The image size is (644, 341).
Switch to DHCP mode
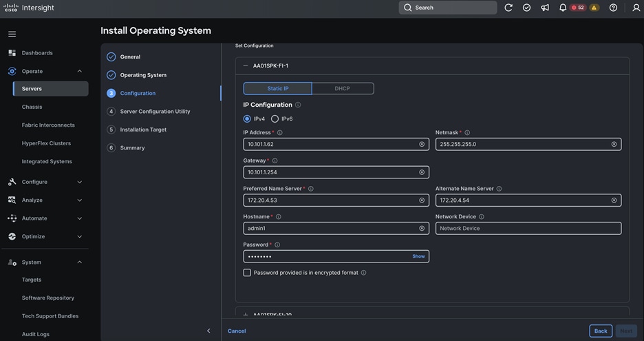coord(343,88)
